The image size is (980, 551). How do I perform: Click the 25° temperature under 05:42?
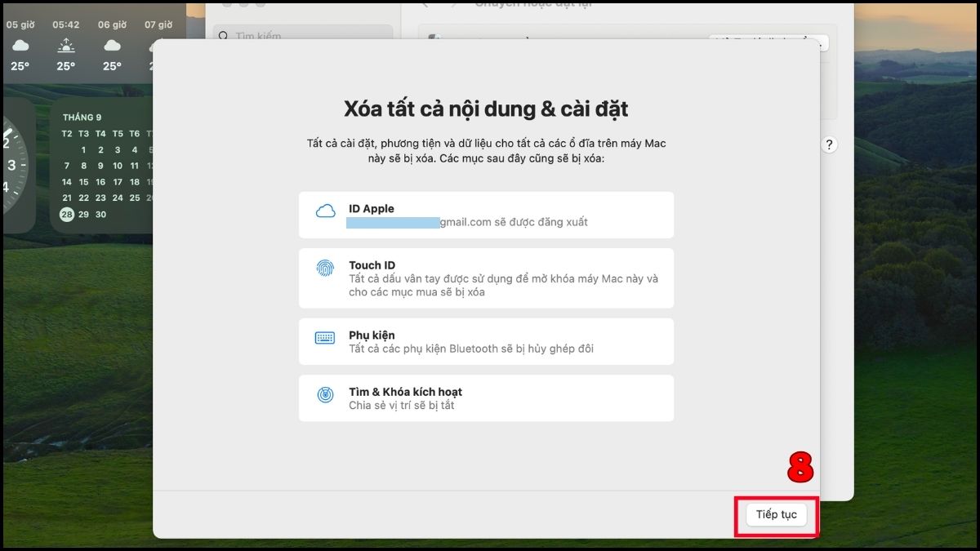click(66, 66)
